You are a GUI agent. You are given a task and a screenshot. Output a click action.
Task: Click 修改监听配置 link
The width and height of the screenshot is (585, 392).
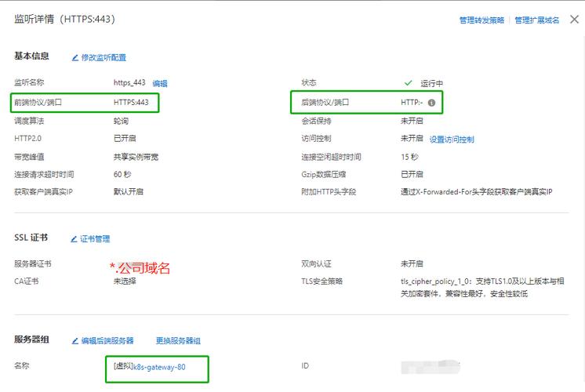point(104,57)
